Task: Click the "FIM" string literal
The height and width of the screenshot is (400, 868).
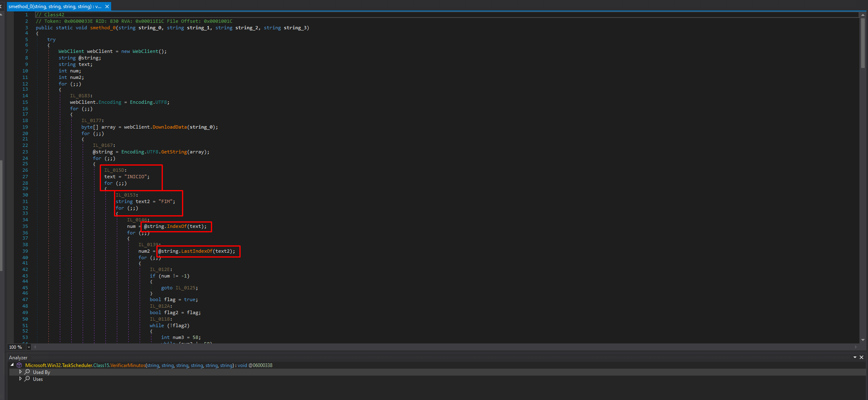Action: 165,201
